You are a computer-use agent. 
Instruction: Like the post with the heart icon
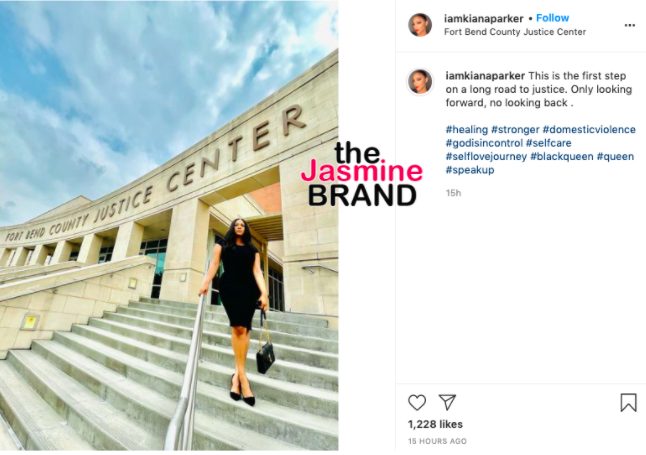tap(417, 402)
